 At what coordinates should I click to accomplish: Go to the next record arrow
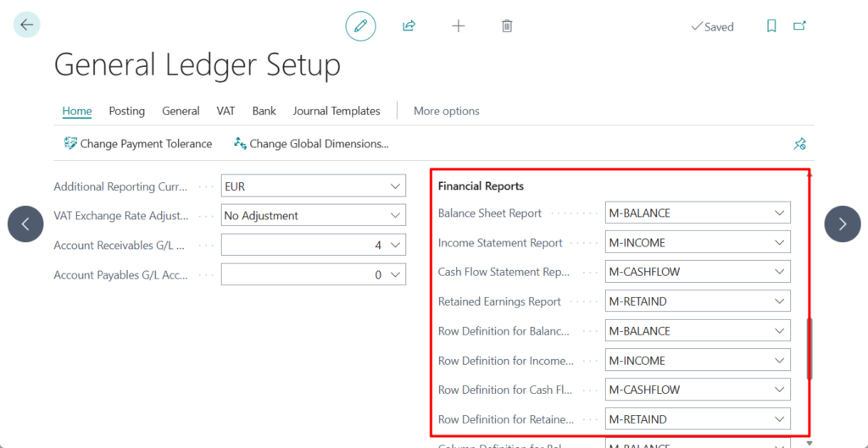pyautogui.click(x=842, y=224)
